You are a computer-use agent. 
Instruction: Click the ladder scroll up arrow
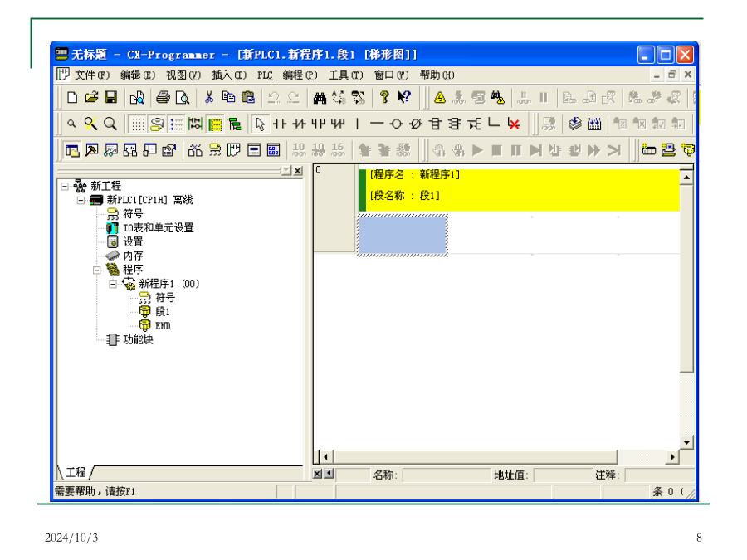click(x=686, y=178)
